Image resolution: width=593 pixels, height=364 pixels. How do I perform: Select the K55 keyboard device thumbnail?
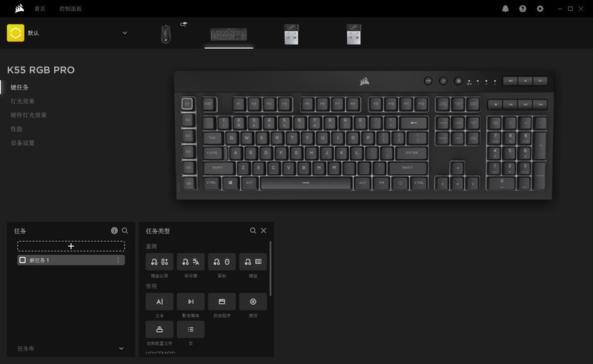[x=229, y=34]
